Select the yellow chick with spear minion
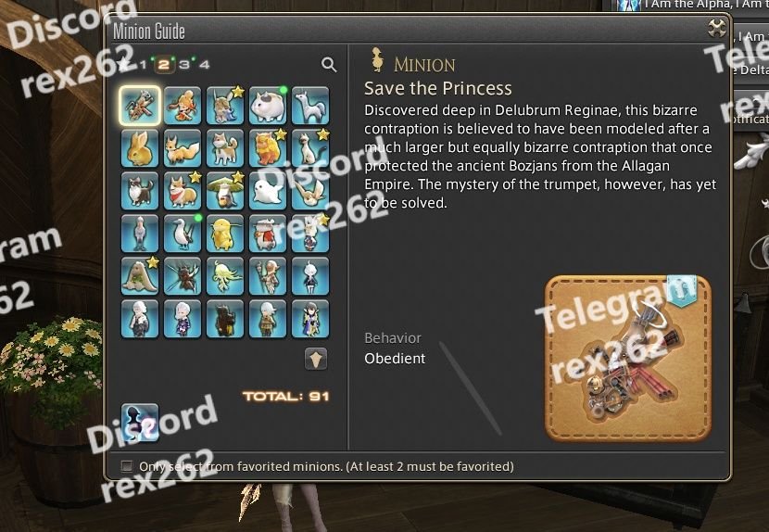769x532 pixels. (225, 234)
